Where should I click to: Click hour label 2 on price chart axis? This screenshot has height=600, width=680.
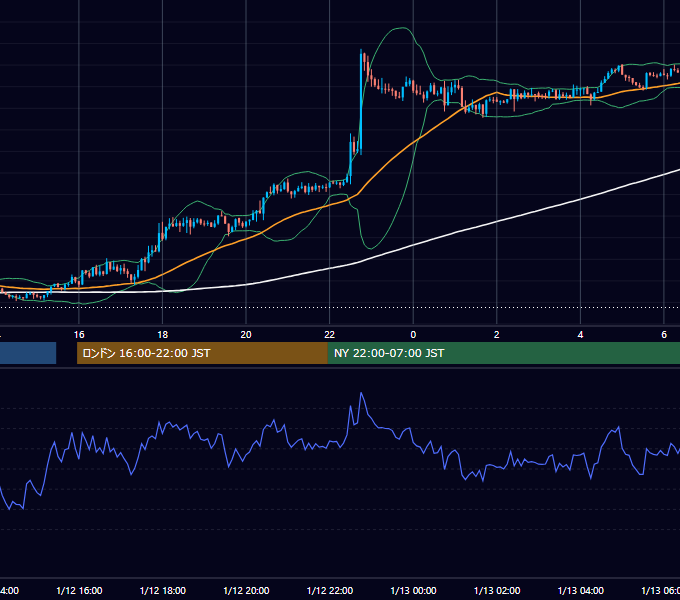click(x=497, y=334)
